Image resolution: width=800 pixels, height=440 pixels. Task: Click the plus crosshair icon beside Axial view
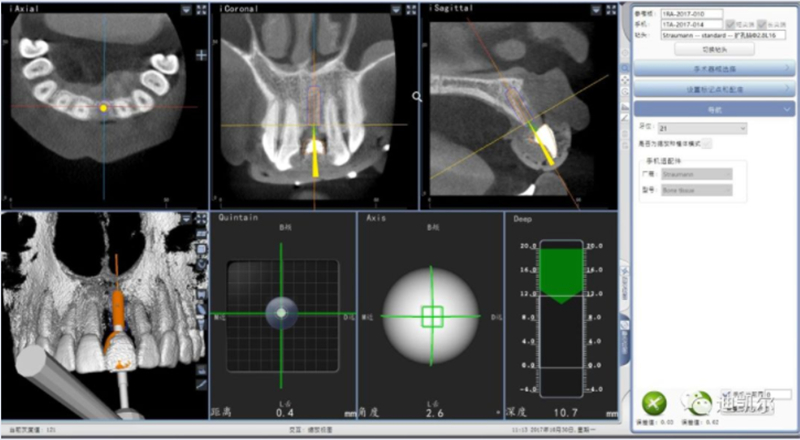(x=201, y=55)
